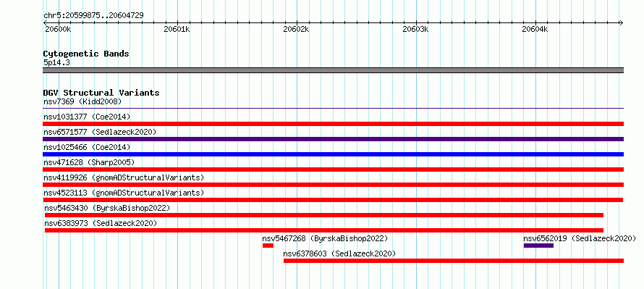Click the short red nsv5467268 bar
This screenshot has width=644, height=289.
pyautogui.click(x=268, y=246)
